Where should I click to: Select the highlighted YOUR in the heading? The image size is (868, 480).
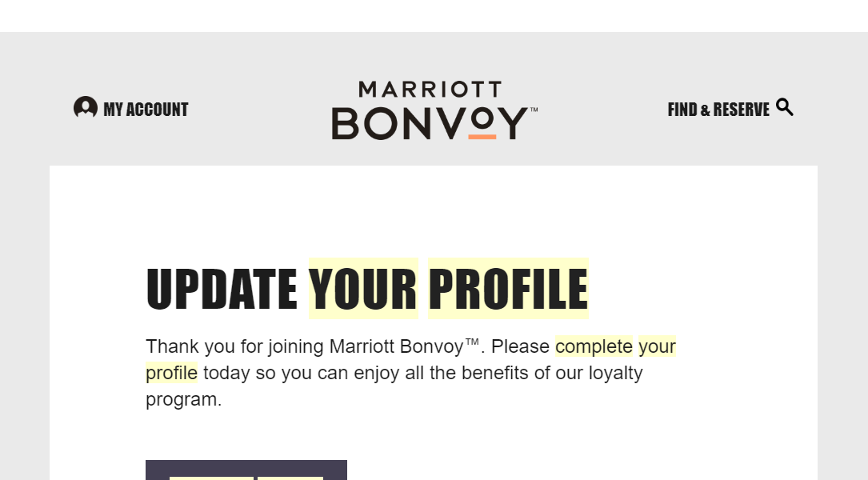363,289
